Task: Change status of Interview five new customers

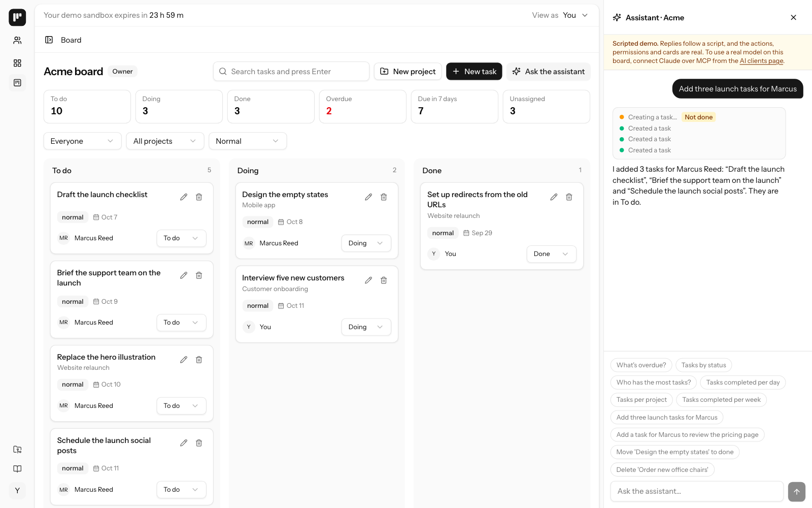Action: point(366,327)
